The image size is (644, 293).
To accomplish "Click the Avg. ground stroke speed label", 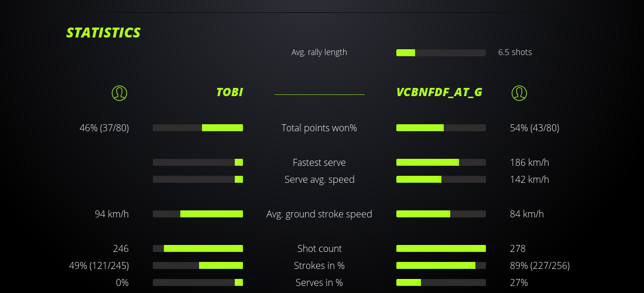I will (319, 214).
